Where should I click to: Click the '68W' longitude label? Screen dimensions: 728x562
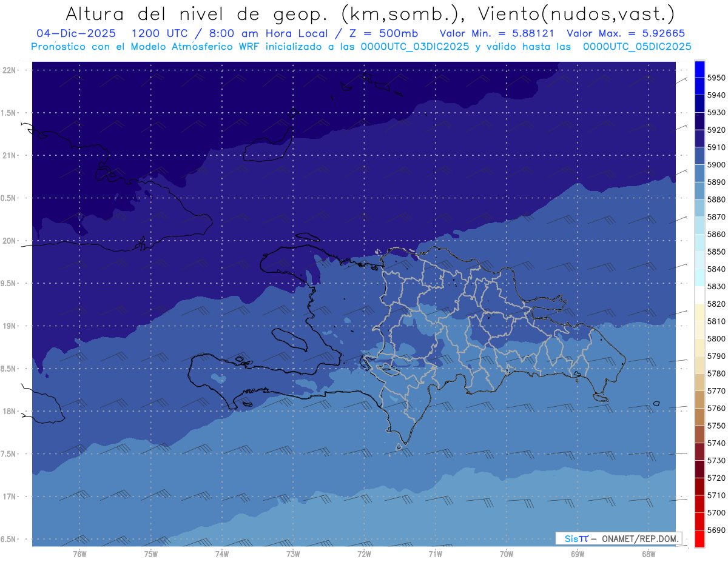point(649,554)
